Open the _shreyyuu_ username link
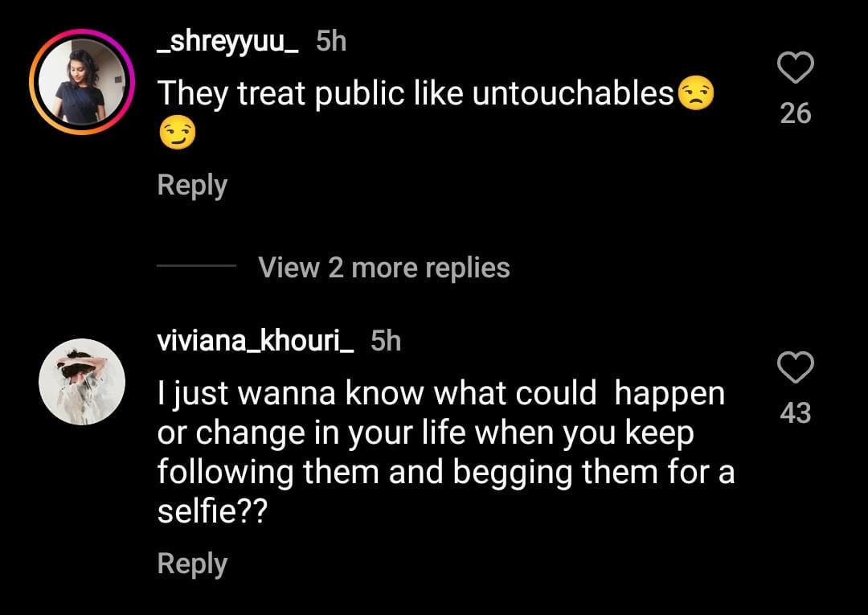The width and height of the screenshot is (868, 615). (x=228, y=41)
